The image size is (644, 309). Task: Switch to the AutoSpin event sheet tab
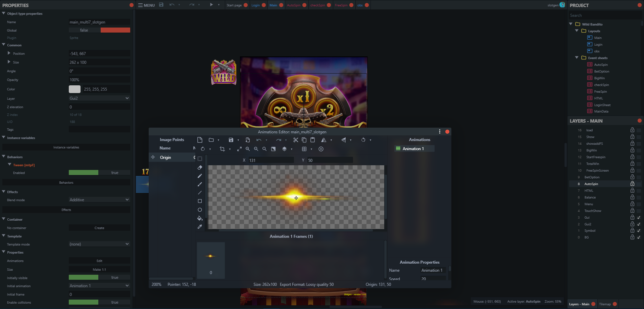click(x=294, y=5)
